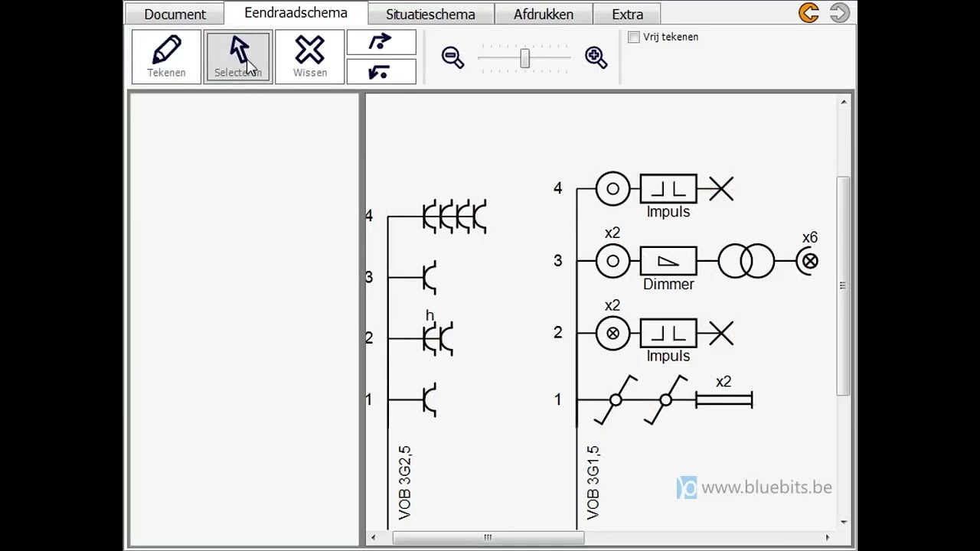The image size is (980, 551).
Task: Click the zoom out magnifier
Action: coord(452,57)
